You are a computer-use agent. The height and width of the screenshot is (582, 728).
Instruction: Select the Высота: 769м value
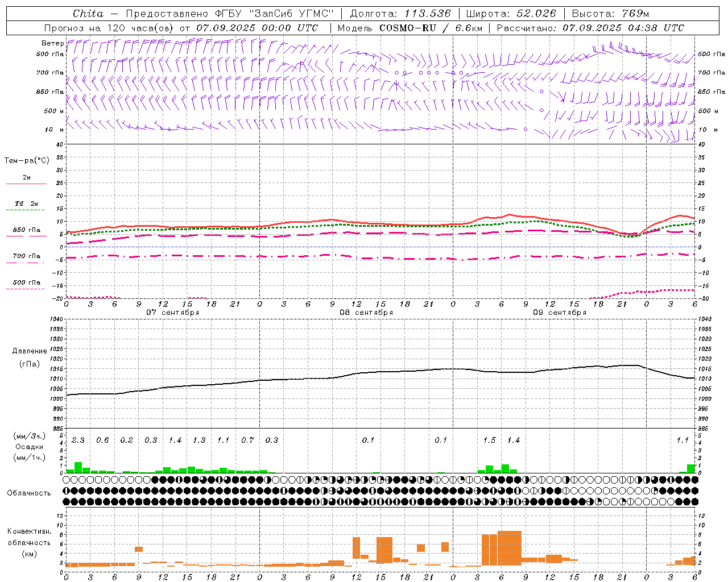(610, 14)
